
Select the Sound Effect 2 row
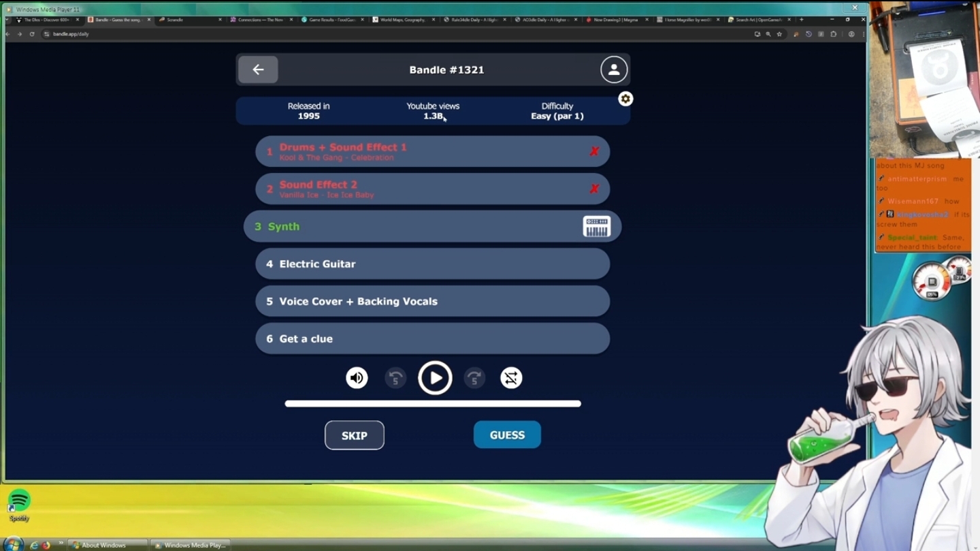[x=433, y=189]
